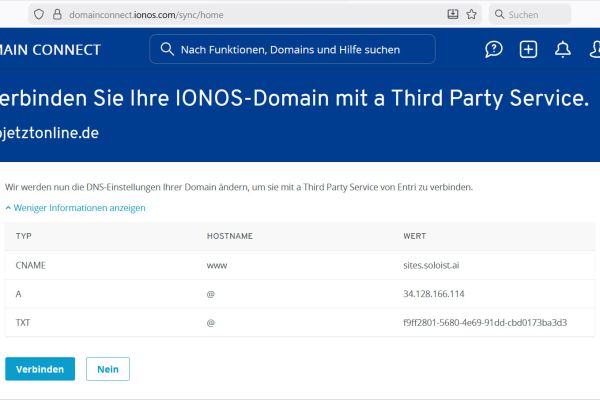Click the DNS-Einstellungen description sentence
This screenshot has height=400, width=600.
(239, 187)
